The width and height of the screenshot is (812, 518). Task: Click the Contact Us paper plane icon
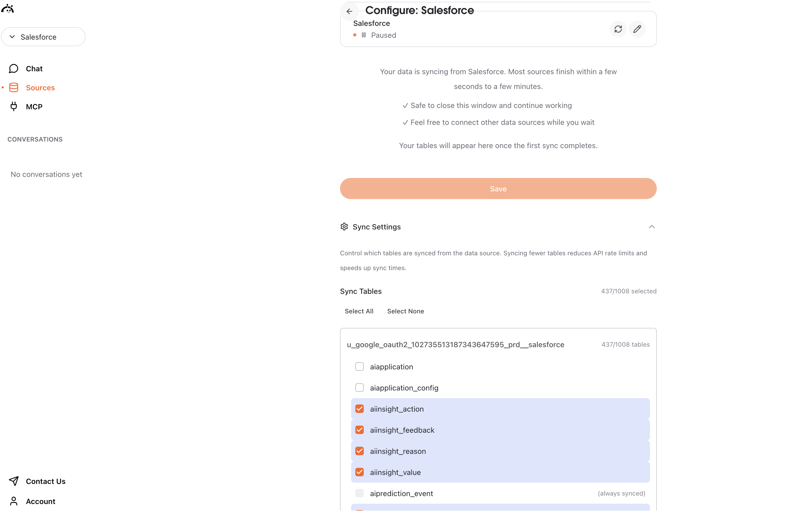(13, 481)
